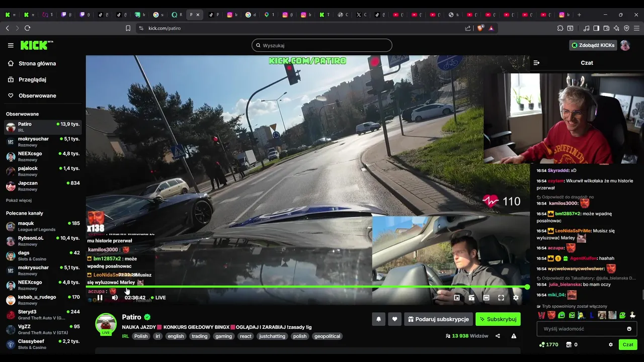
Task: Select the justchatting tag
Action: click(x=272, y=336)
